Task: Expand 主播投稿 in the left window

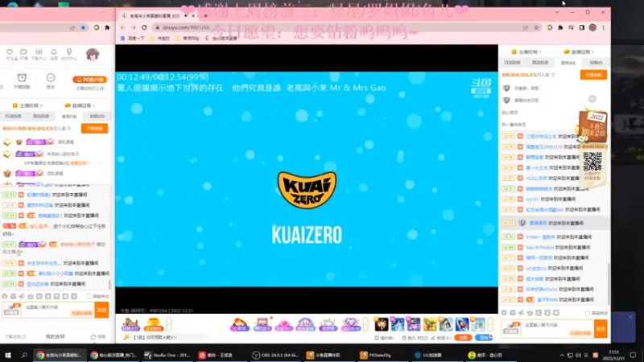Action: coord(27,105)
